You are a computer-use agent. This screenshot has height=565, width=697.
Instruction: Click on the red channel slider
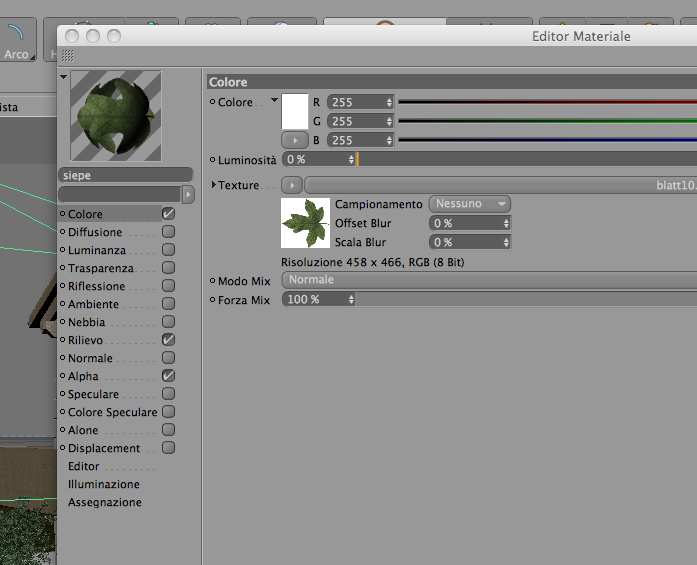[548, 102]
